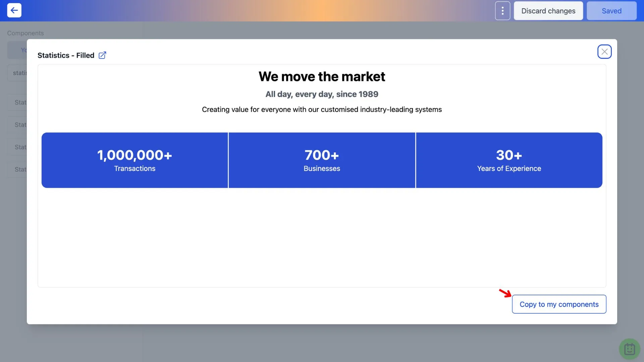Open the Components menu section

click(25, 33)
